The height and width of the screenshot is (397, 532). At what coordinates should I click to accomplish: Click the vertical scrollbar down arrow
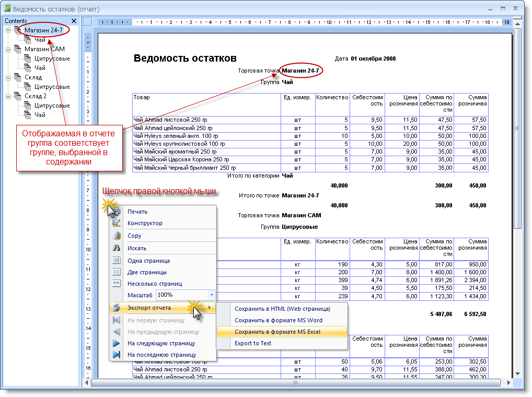pos(517,373)
